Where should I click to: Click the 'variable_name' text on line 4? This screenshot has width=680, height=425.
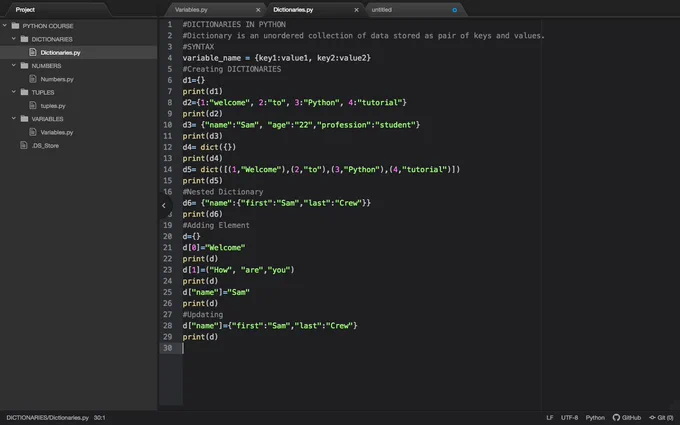click(x=212, y=58)
